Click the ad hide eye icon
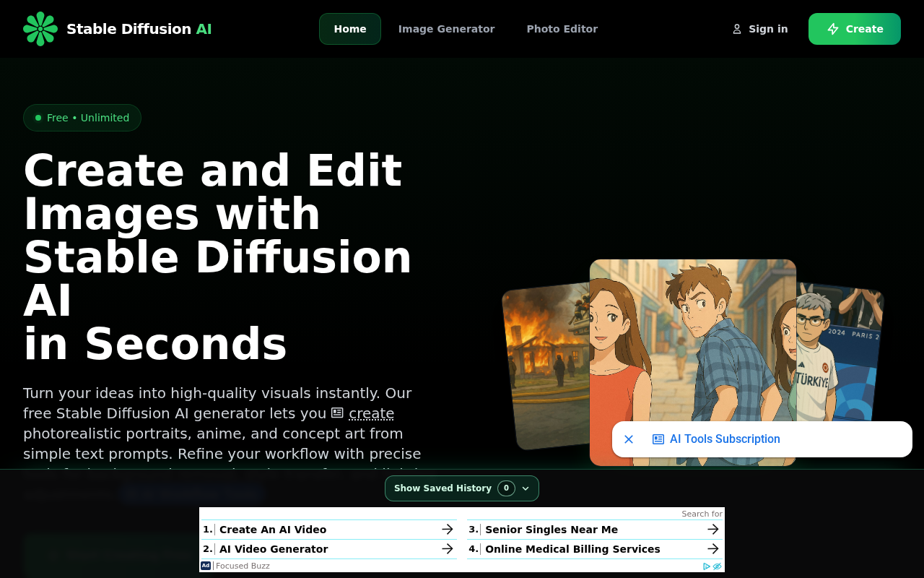The height and width of the screenshot is (578, 924). pos(718,566)
